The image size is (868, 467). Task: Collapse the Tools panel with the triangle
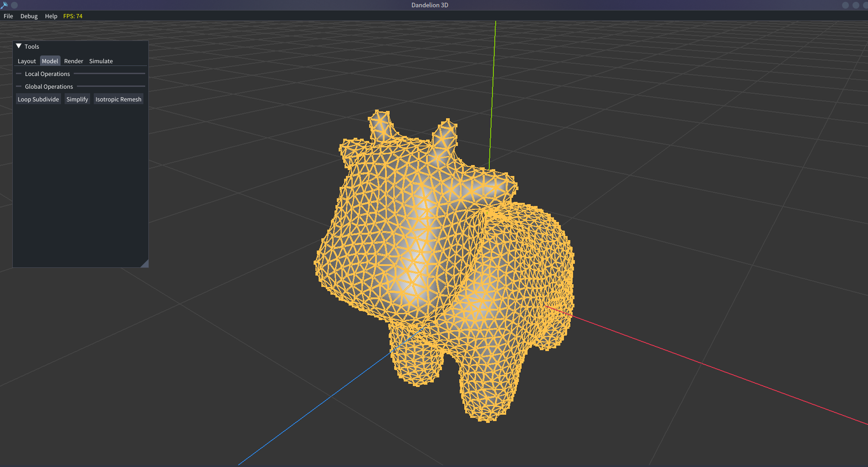[x=19, y=46]
